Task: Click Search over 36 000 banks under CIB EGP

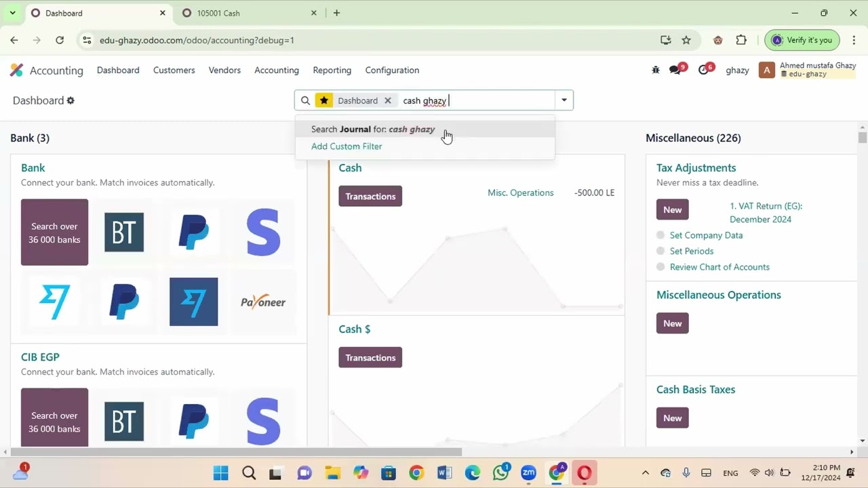Action: pos(54,418)
